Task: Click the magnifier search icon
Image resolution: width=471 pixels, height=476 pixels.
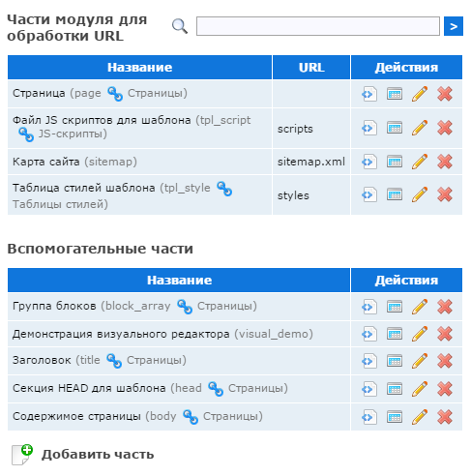Action: tap(180, 26)
